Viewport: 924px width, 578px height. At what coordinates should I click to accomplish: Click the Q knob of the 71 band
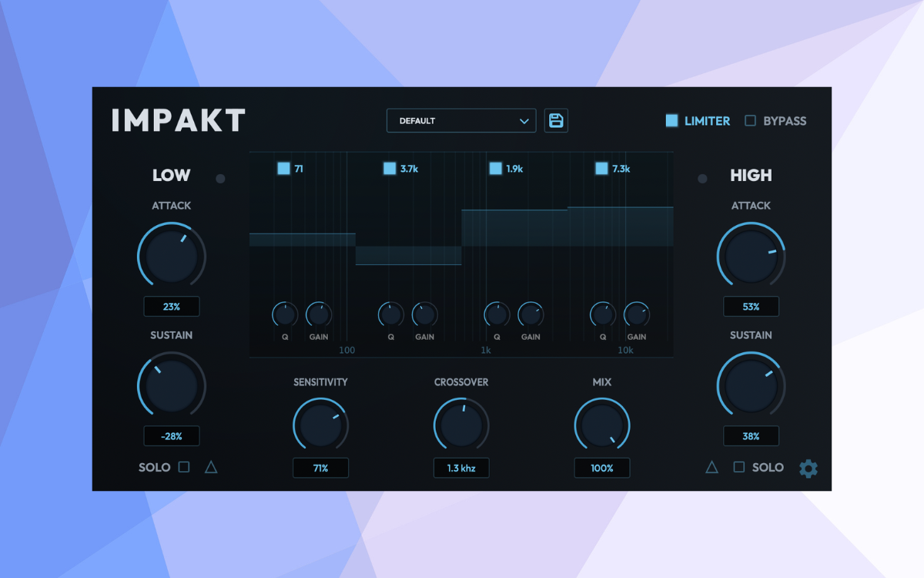285,314
